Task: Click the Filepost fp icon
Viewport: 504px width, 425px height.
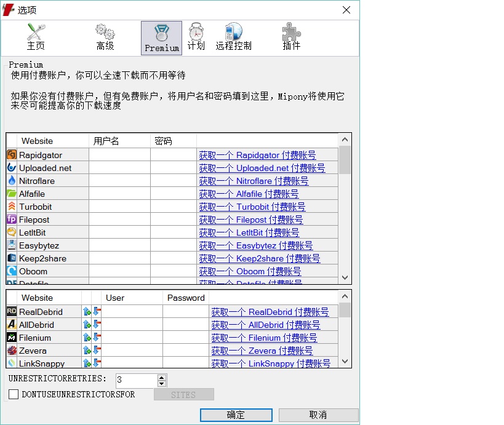Action: 12,220
